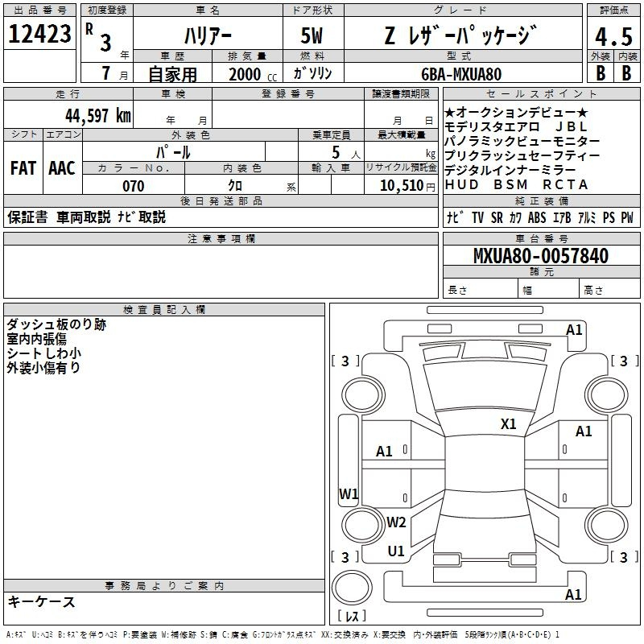Select the W2 mark on the car diagram
This screenshot has width=644, height=644.
click(x=396, y=522)
